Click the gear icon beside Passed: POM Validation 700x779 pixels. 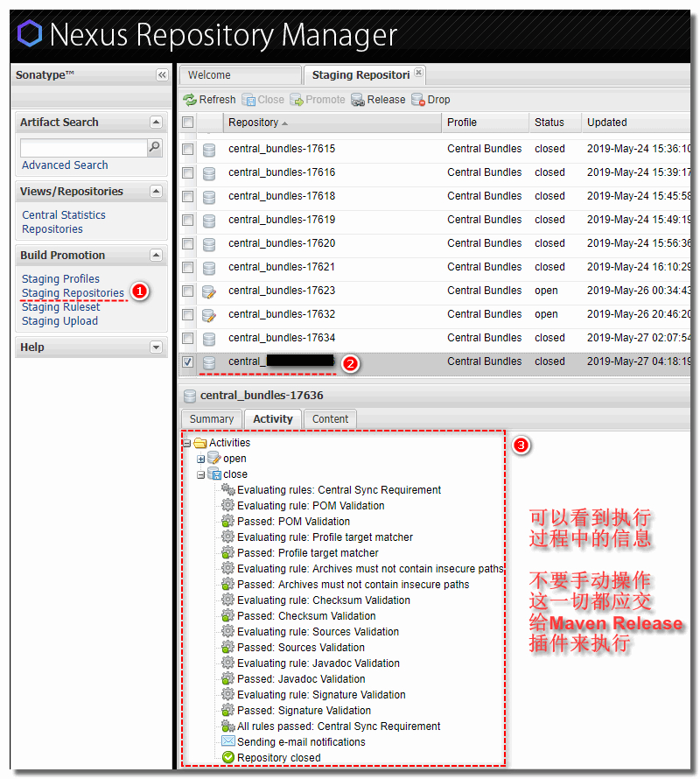(228, 521)
